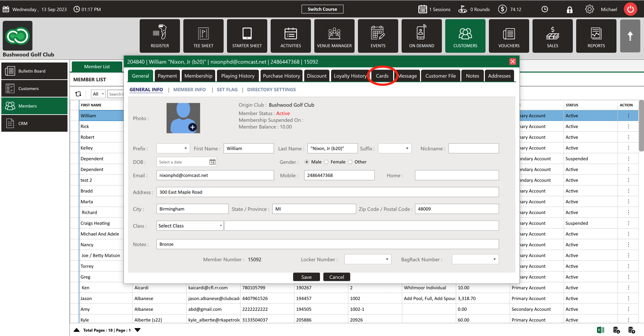Click the DOB calendar picker icon
The image size is (644, 336).
pyautogui.click(x=213, y=162)
